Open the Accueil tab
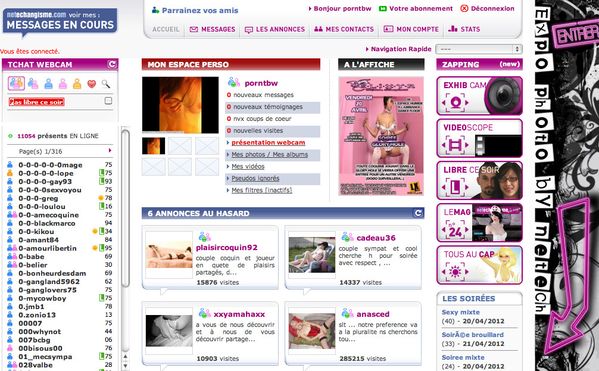599x371 pixels. pos(166,29)
